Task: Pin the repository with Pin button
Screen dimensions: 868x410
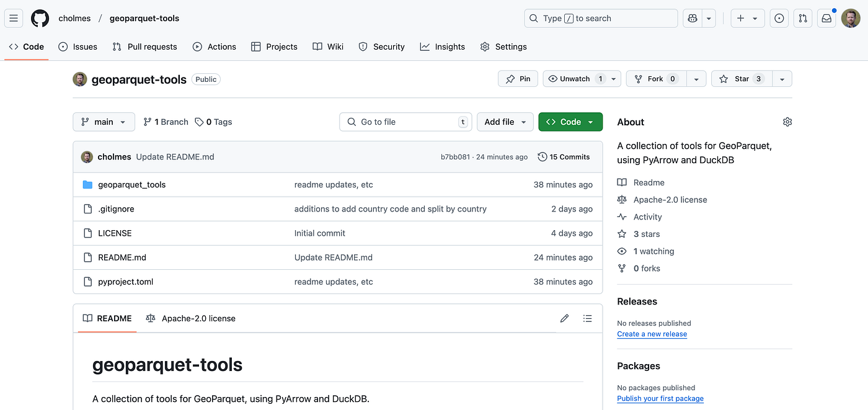Action: [x=518, y=79]
